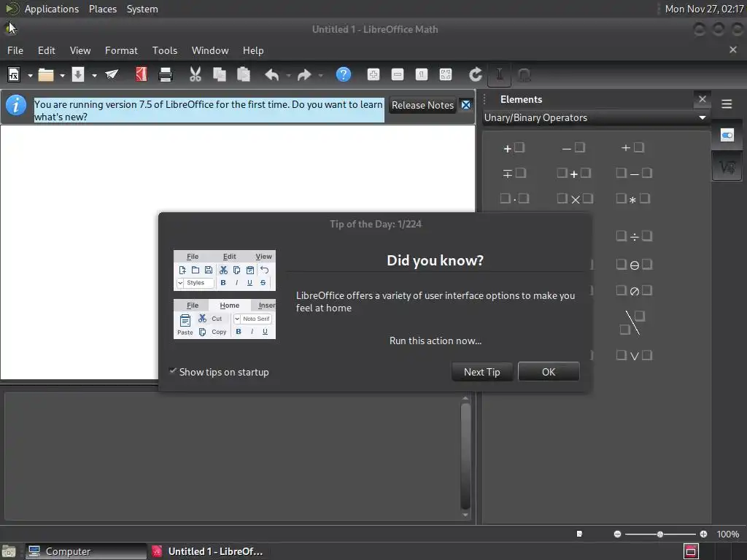Close the Elements sidebar deck

(x=703, y=99)
